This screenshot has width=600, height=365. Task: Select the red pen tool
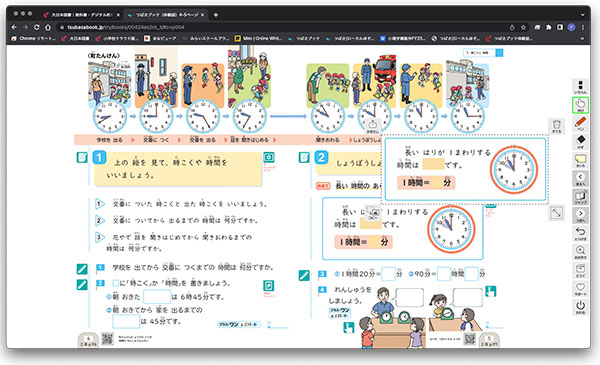[x=580, y=124]
